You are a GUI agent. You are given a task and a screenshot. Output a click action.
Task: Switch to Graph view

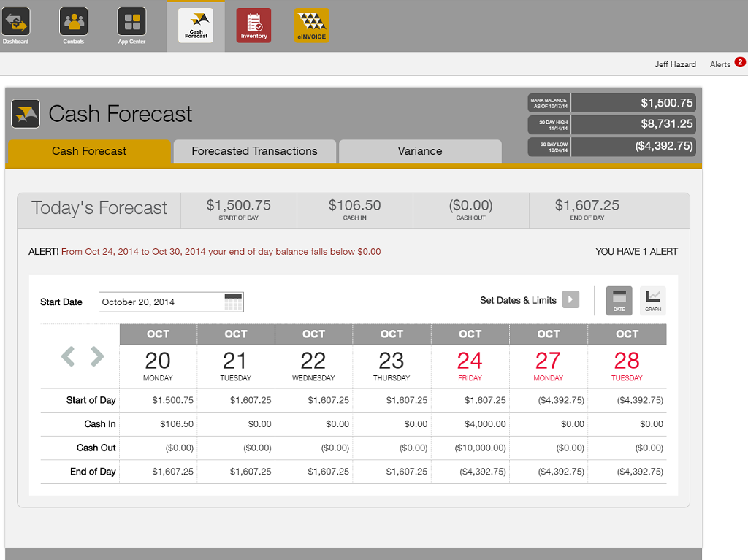point(653,301)
